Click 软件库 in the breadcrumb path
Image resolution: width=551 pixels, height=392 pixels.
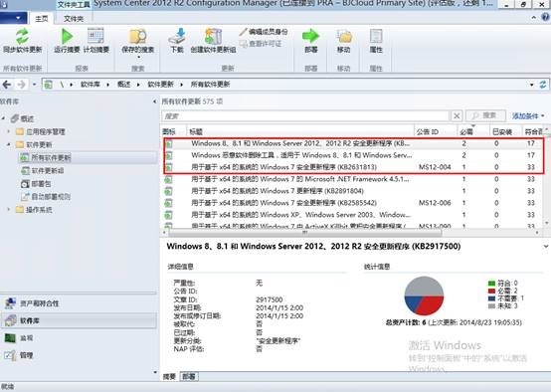pos(90,85)
